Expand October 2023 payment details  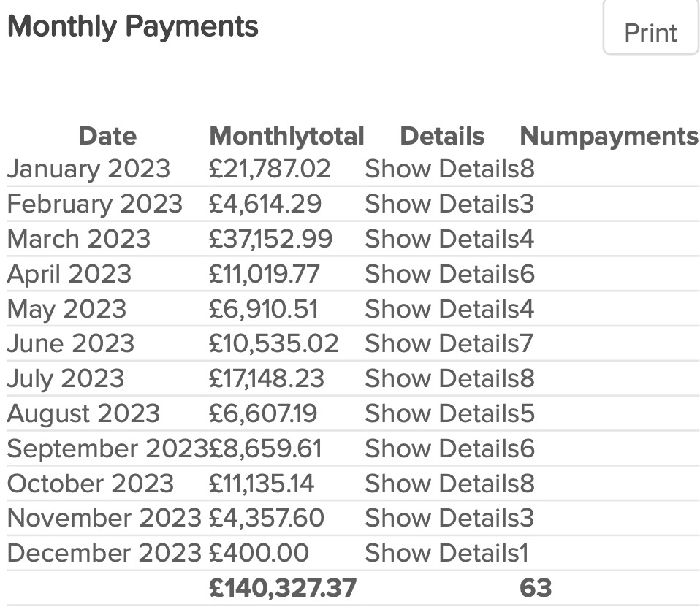pyautogui.click(x=441, y=484)
